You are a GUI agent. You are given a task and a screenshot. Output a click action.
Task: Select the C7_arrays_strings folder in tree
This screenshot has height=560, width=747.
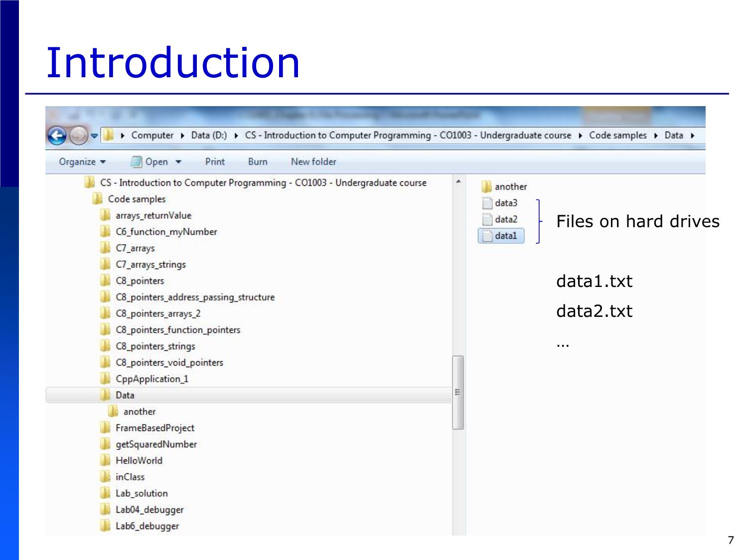pyautogui.click(x=143, y=265)
